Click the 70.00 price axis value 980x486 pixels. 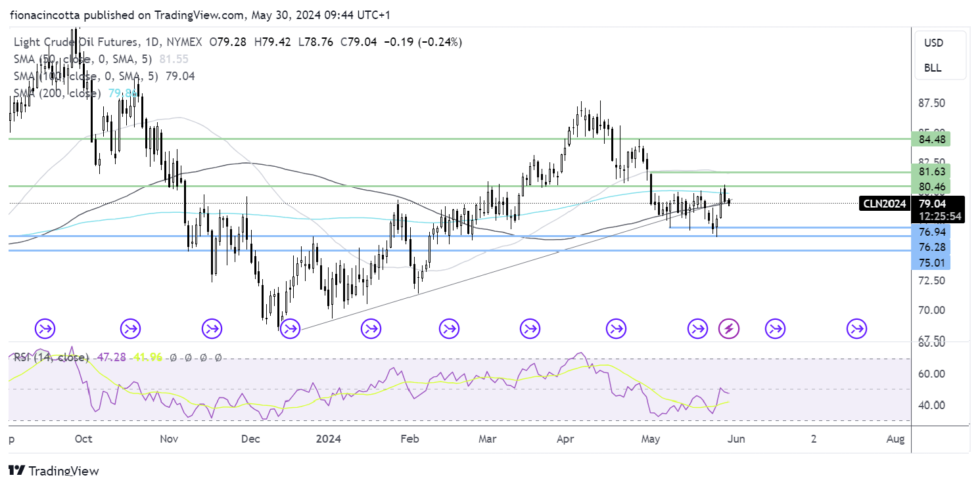tap(931, 310)
